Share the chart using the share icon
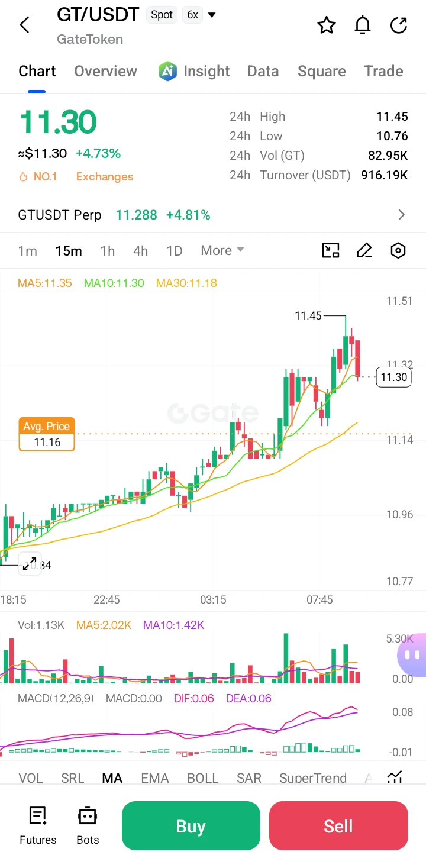This screenshot has width=426, height=868. pyautogui.click(x=399, y=25)
